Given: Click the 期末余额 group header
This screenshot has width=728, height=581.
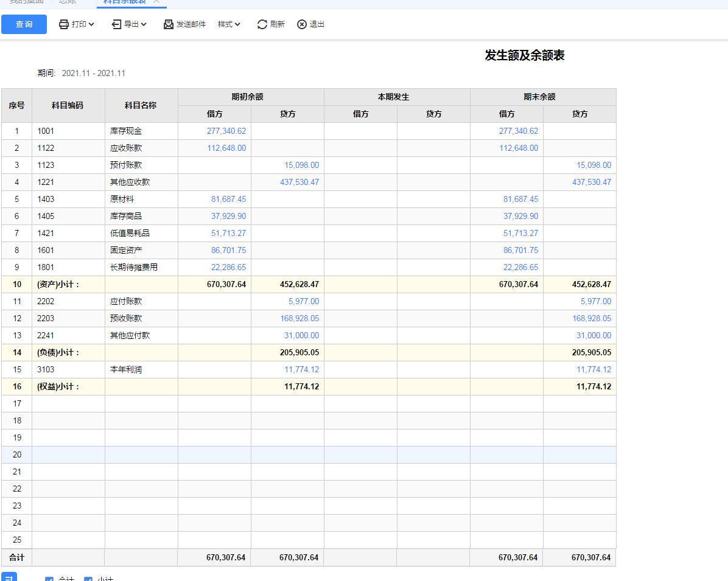Looking at the screenshot, I should click(x=543, y=97).
